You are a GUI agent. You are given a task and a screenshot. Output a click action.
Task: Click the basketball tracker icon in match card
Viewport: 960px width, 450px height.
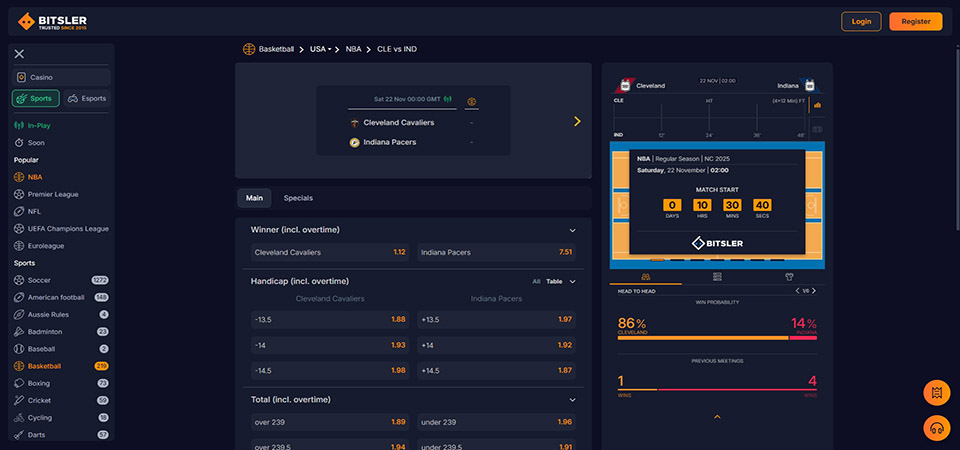[x=471, y=102]
